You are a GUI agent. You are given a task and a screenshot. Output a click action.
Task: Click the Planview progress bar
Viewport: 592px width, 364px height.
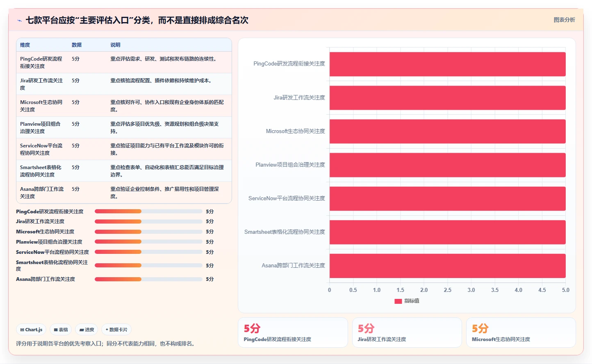pos(148,242)
